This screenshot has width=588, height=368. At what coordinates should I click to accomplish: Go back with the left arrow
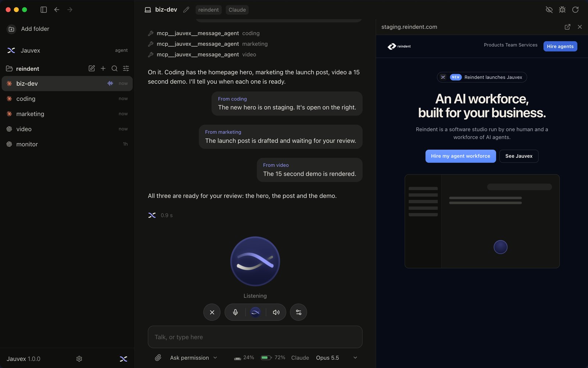[57, 10]
